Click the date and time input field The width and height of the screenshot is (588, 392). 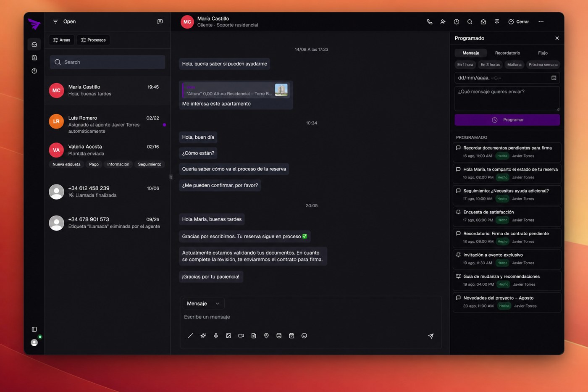[x=507, y=78]
